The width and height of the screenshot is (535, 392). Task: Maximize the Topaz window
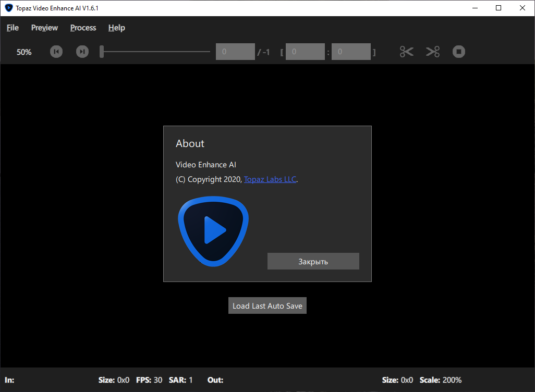[498, 8]
